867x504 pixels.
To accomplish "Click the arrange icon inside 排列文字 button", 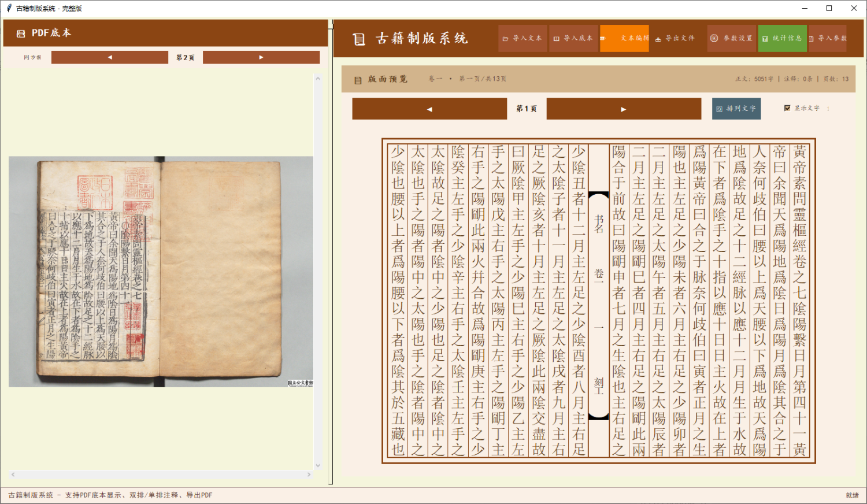I will point(721,108).
